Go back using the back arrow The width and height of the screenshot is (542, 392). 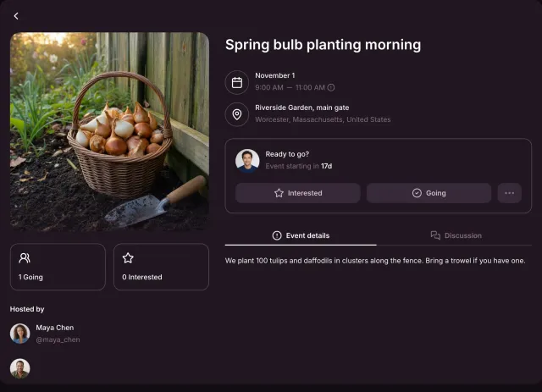tap(16, 16)
